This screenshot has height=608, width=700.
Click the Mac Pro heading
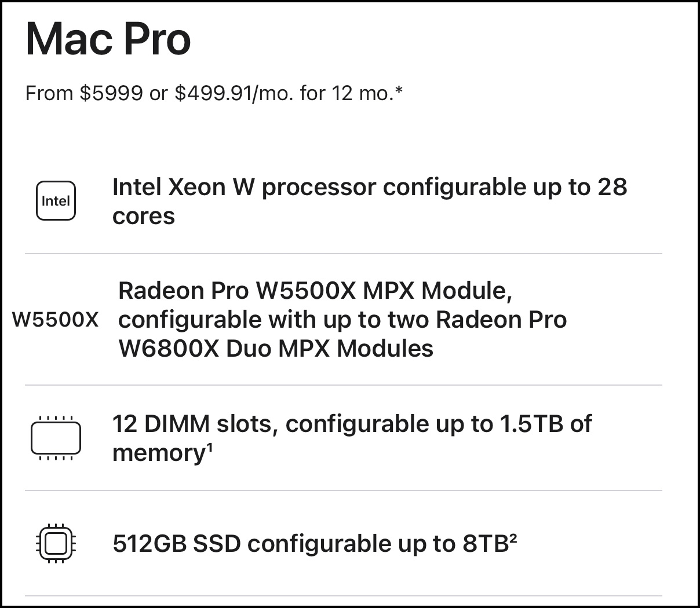[108, 39]
